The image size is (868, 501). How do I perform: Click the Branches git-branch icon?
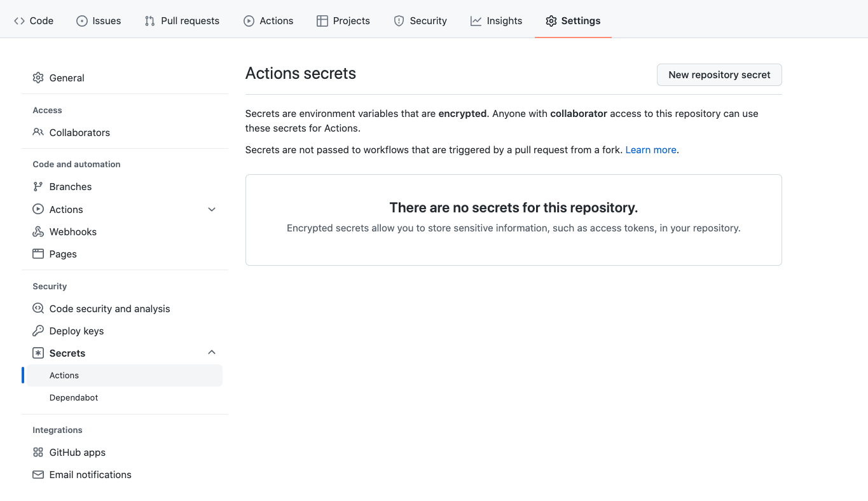38,186
